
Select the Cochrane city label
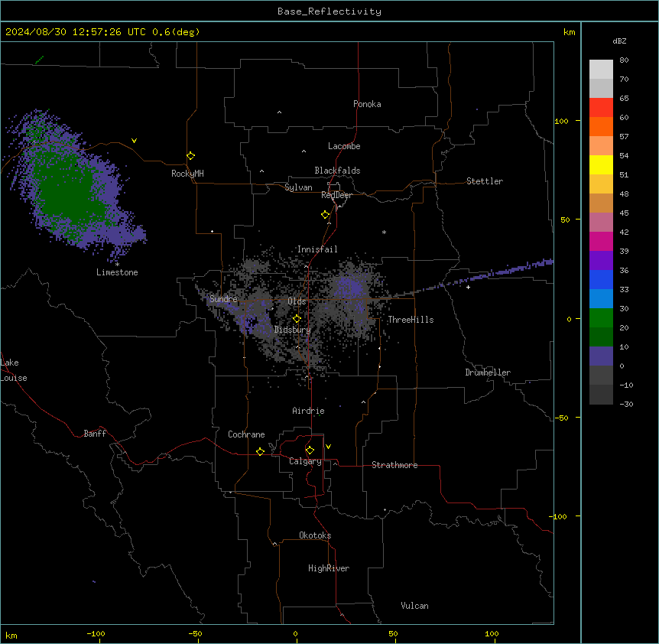pyautogui.click(x=246, y=434)
